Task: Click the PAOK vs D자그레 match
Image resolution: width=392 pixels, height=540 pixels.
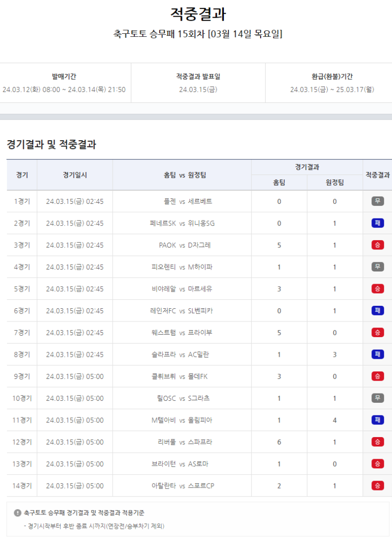Action: pos(185,245)
